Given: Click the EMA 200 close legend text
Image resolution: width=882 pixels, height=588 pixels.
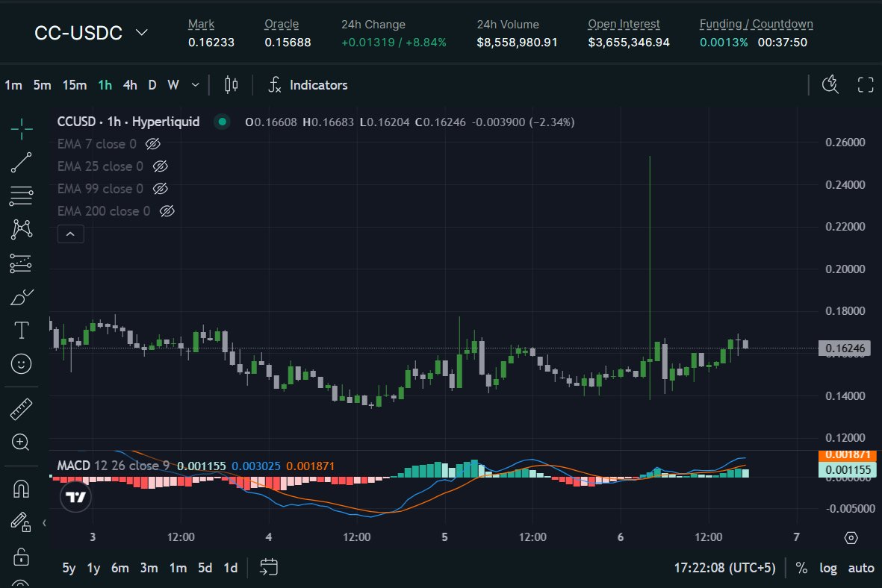Looking at the screenshot, I should click(x=104, y=211).
